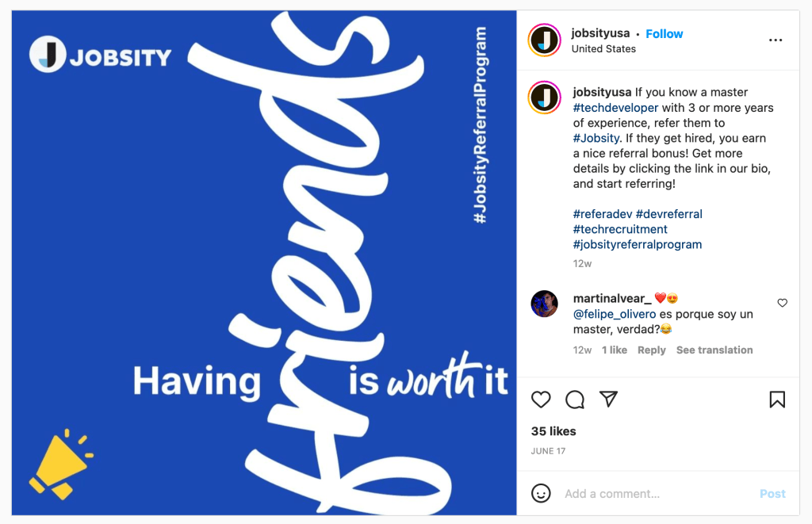The image size is (812, 524).
Task: Open comments via speech bubble icon
Action: (x=575, y=400)
